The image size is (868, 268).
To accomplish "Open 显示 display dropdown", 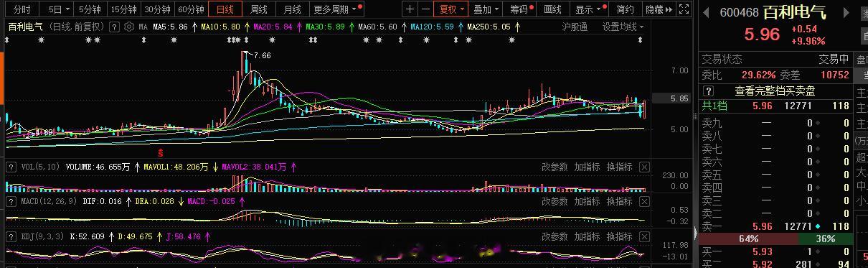I will pos(588,9).
